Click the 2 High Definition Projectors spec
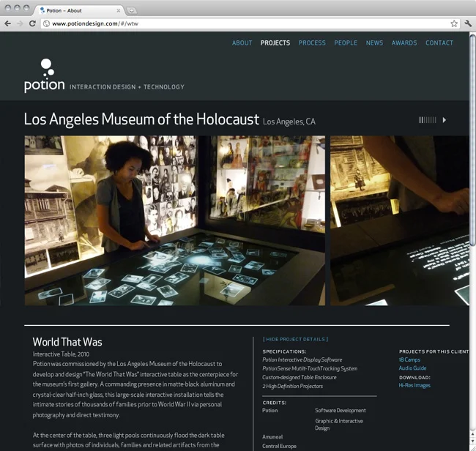Screen dimensions: 476x451 [x=292, y=386]
